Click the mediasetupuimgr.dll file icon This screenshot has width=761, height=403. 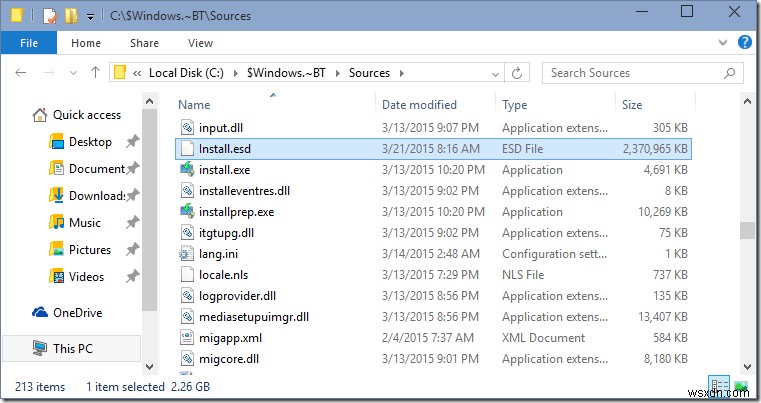pos(187,317)
